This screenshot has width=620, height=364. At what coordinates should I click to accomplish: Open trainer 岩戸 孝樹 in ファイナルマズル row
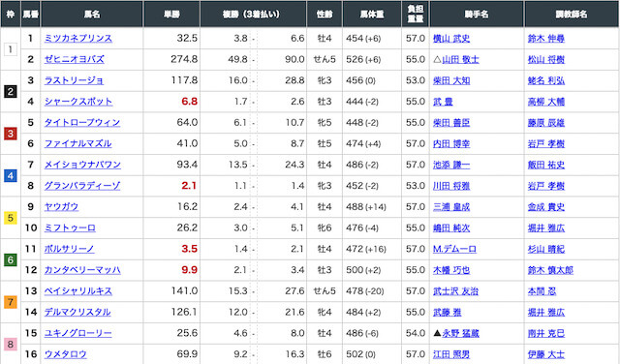tap(546, 143)
